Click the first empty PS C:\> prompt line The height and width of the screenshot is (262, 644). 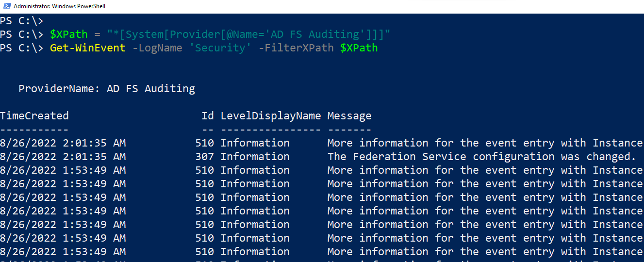tap(22, 21)
